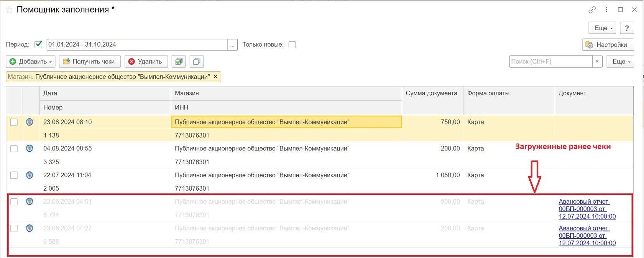Toggle the Период checkbox
644x258 pixels.
tap(38, 44)
